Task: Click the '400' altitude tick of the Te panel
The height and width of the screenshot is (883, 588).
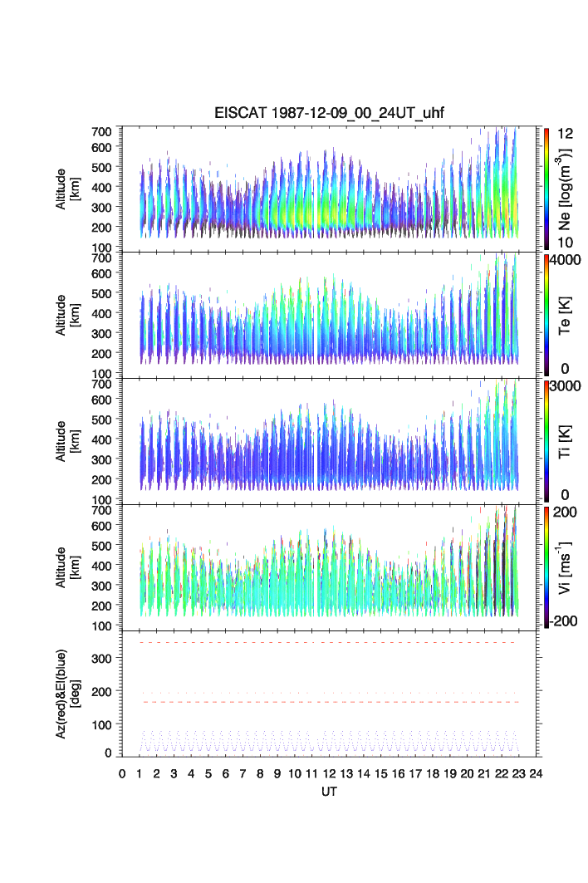Action: tap(101, 313)
